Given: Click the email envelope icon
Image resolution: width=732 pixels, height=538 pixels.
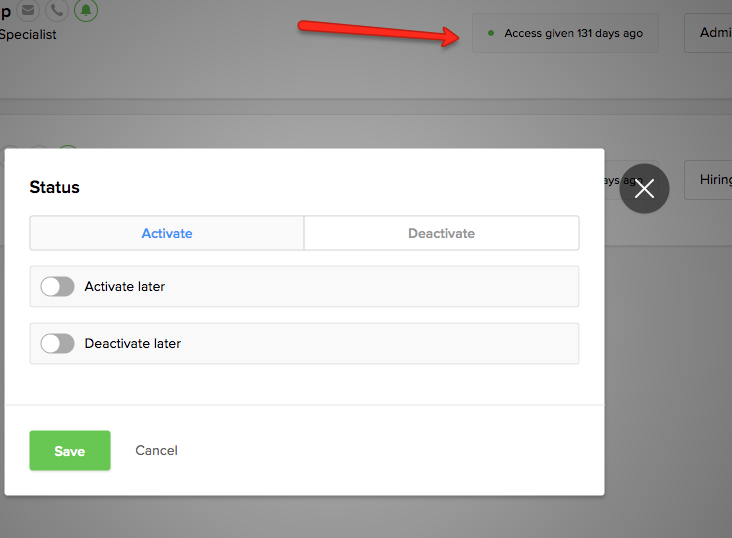Looking at the screenshot, I should point(29,11).
